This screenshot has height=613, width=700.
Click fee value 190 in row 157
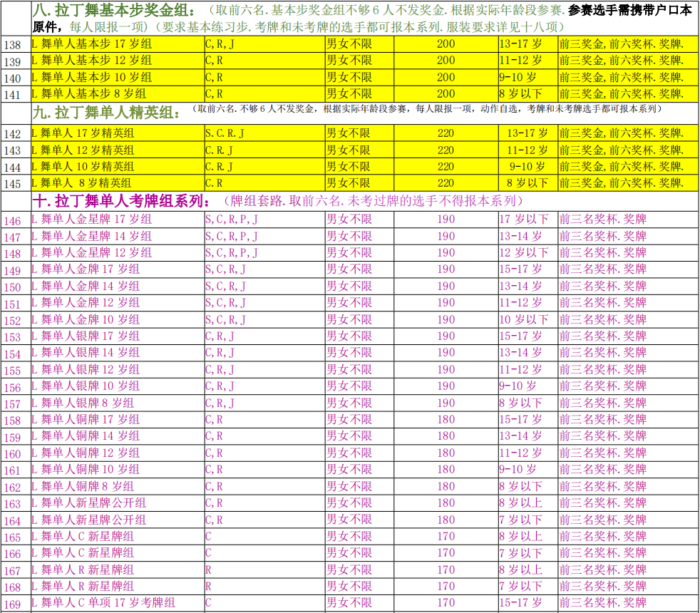[x=446, y=403]
